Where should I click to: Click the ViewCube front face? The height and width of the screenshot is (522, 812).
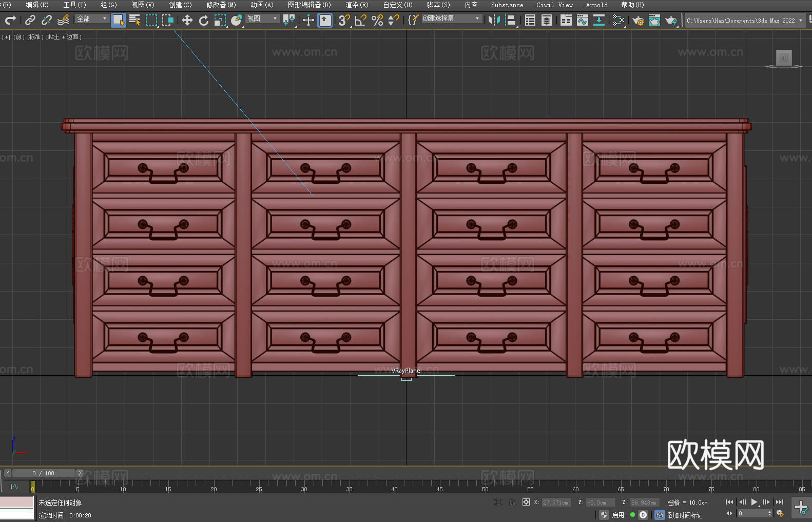[x=784, y=57]
